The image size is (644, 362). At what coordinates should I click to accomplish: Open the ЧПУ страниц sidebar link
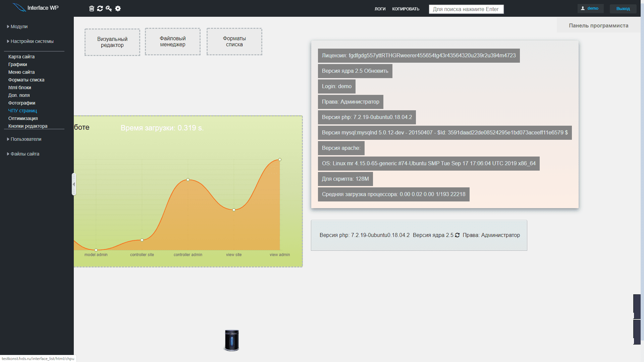[x=22, y=111]
